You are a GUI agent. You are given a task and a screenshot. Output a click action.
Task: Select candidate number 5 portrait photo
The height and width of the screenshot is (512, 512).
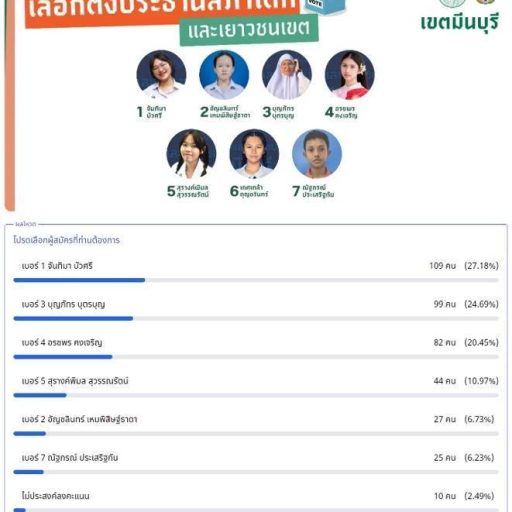point(191,154)
